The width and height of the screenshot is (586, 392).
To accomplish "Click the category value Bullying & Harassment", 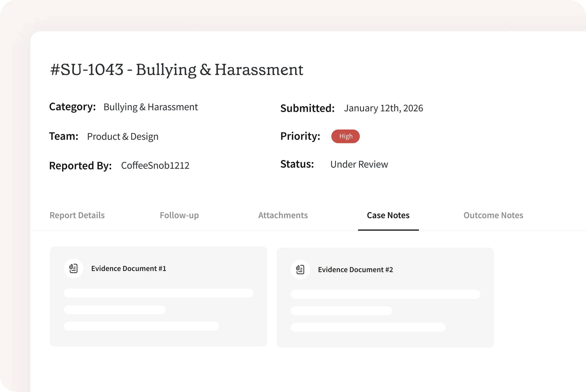I will pyautogui.click(x=151, y=107).
